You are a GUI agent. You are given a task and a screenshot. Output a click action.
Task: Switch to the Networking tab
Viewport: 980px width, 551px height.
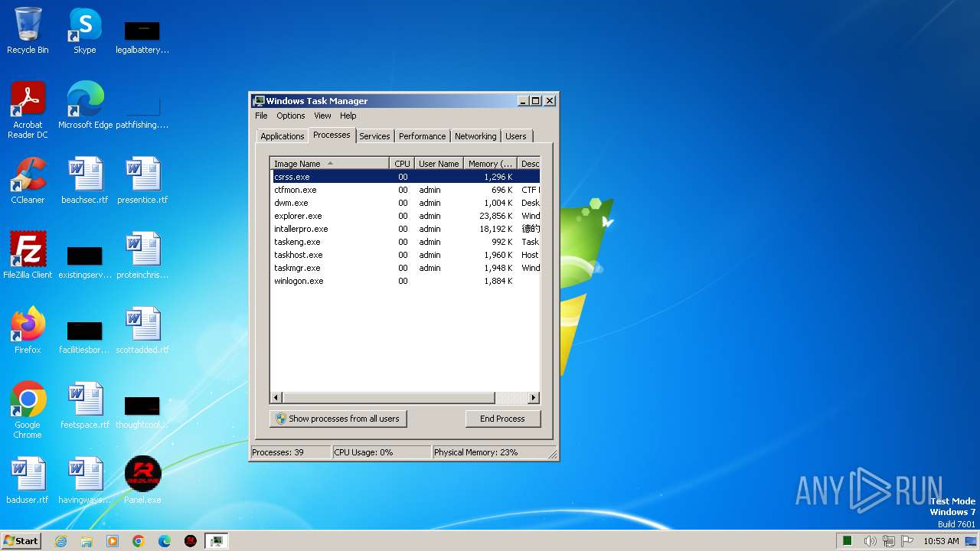coord(475,136)
